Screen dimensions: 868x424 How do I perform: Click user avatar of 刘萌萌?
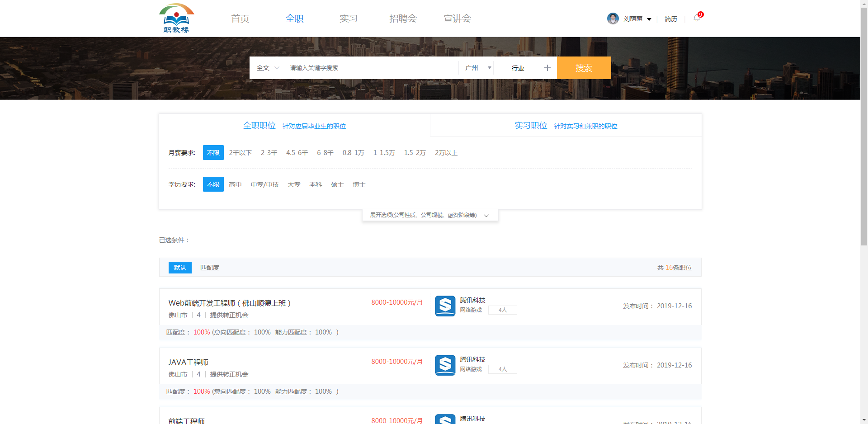coord(613,19)
